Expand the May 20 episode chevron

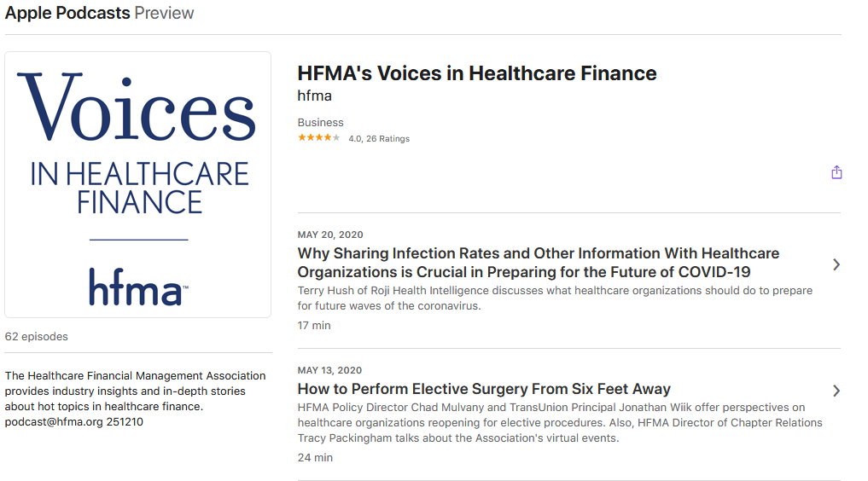coord(836,265)
